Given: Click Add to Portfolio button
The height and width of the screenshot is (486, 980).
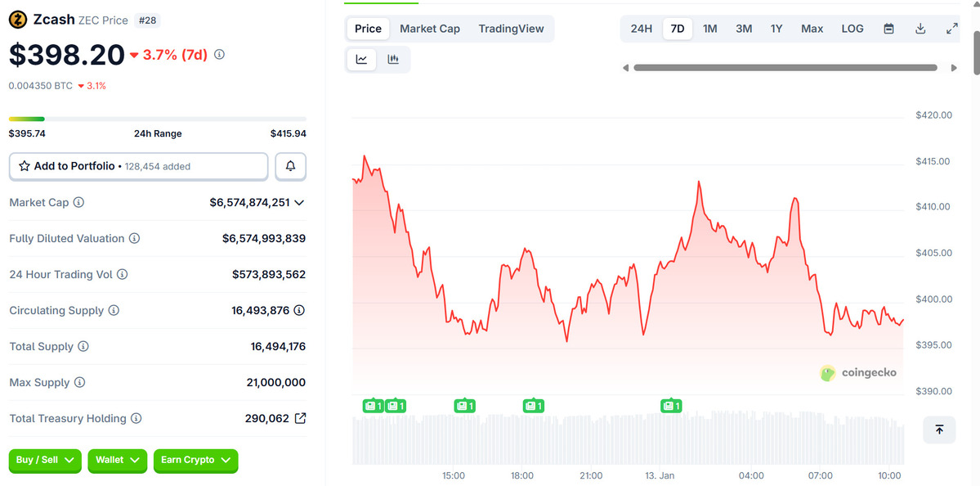Looking at the screenshot, I should 138,166.
